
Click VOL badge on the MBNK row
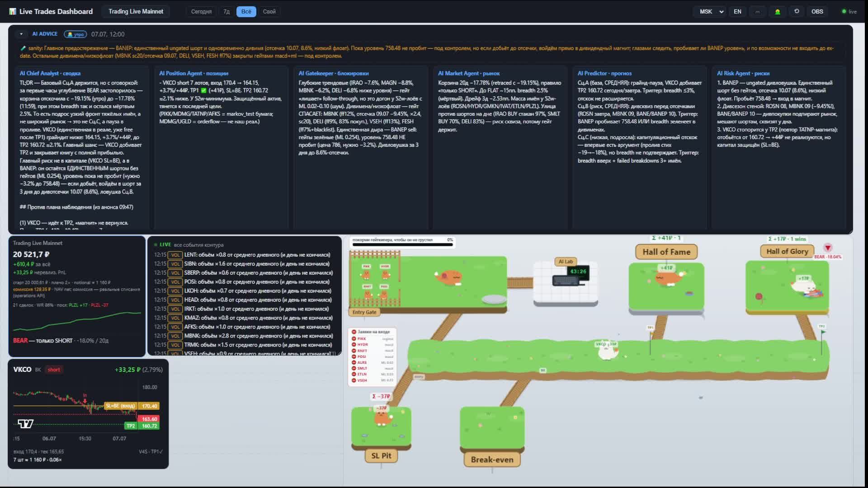coord(175,336)
